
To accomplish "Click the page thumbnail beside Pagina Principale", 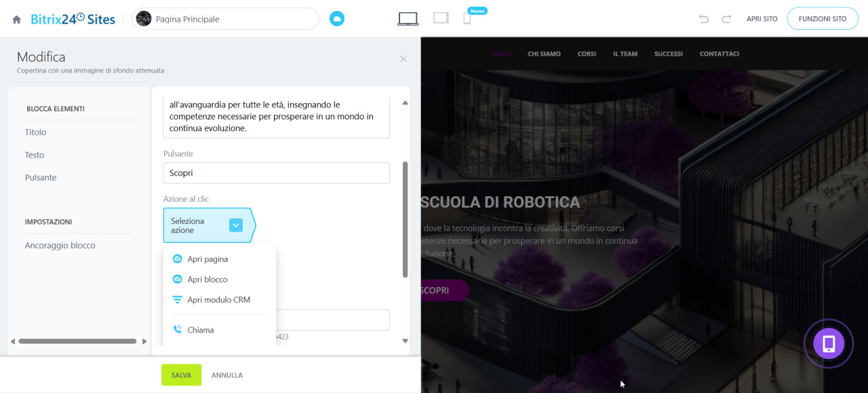I will click(x=144, y=19).
